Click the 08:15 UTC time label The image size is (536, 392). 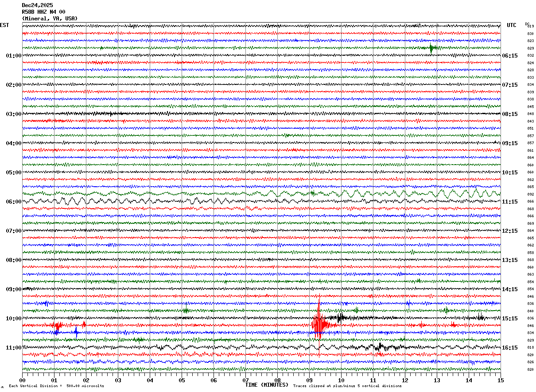point(509,114)
